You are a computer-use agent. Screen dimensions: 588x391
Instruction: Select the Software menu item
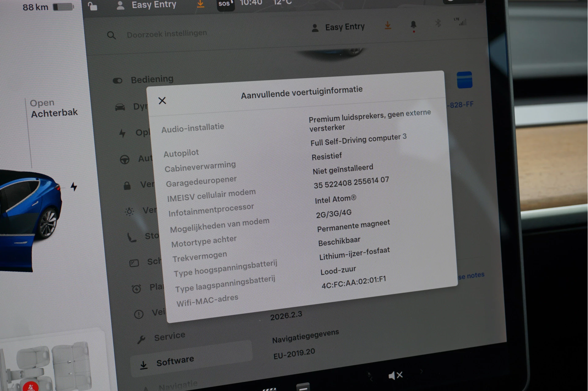click(x=175, y=362)
